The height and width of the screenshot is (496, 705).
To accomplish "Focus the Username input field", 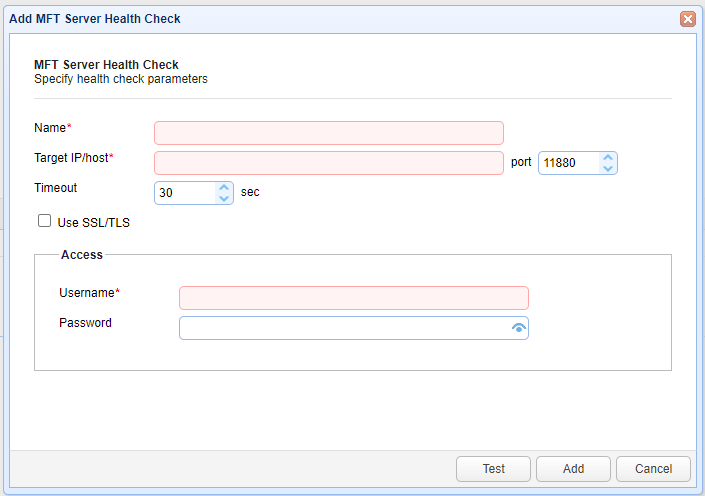I will 354,298.
